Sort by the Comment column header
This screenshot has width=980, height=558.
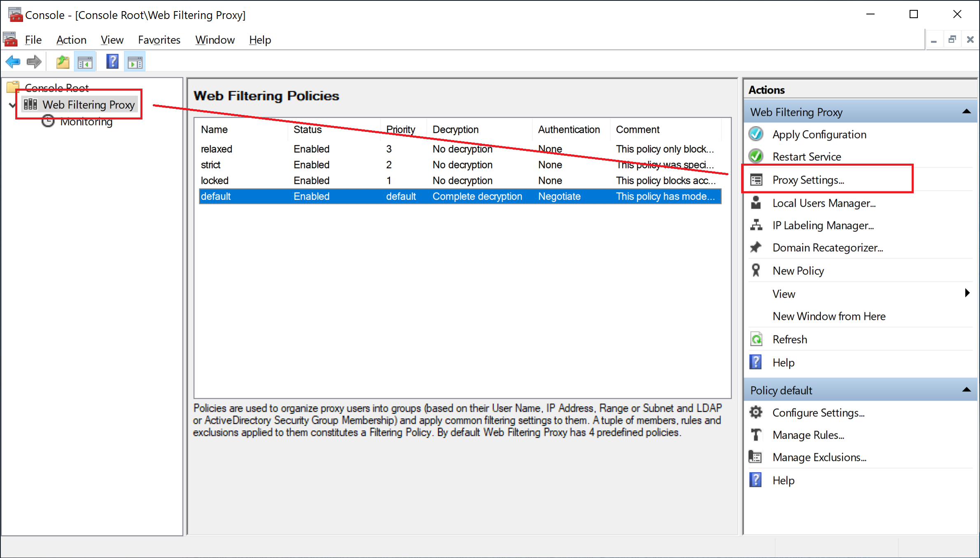(666, 129)
